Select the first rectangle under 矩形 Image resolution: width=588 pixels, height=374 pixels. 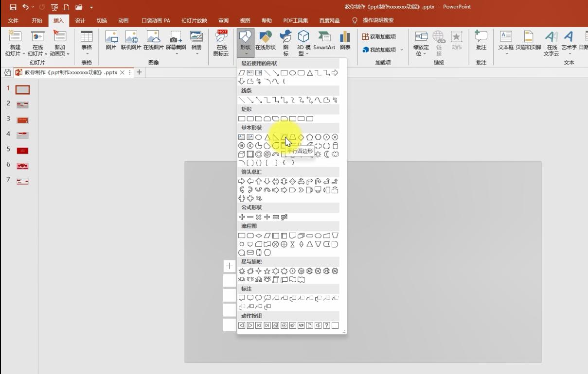pos(242,118)
